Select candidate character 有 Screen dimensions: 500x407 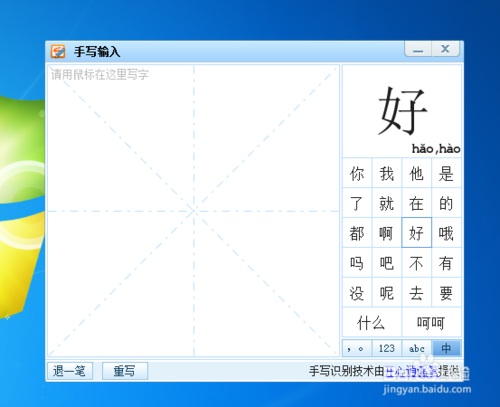(x=446, y=263)
